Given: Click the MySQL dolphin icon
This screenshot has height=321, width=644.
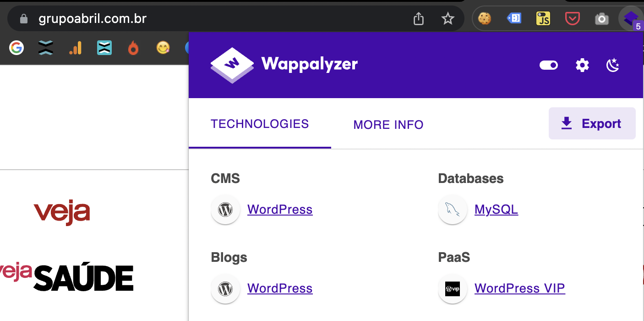Looking at the screenshot, I should (x=453, y=210).
